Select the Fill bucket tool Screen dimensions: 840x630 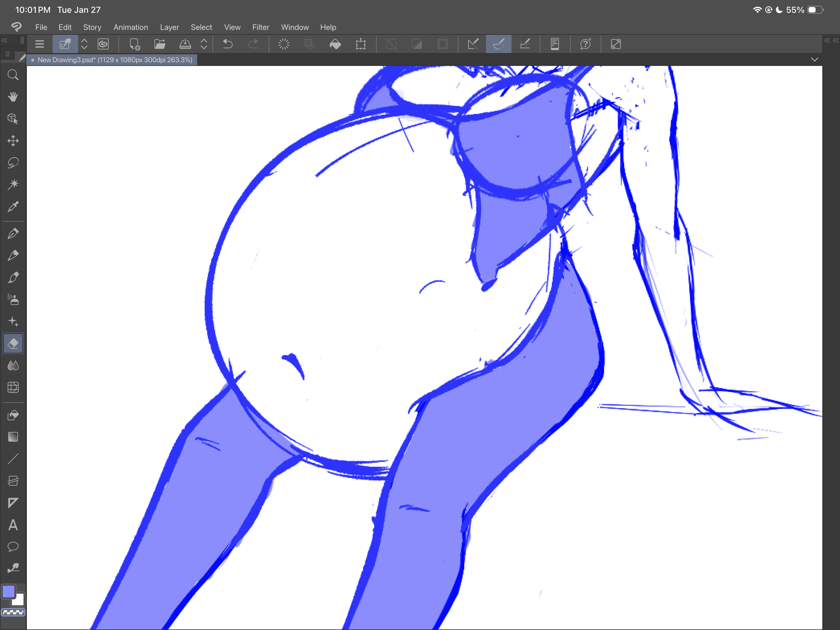[13, 415]
